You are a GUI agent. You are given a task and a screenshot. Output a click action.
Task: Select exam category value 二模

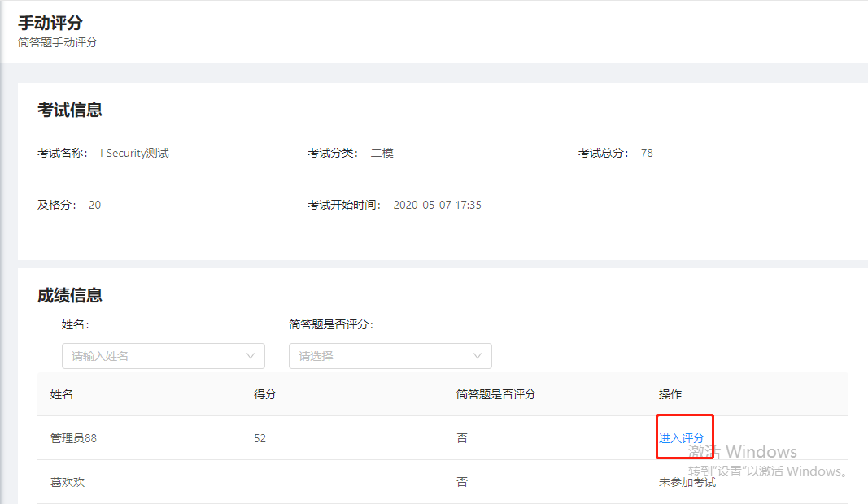click(382, 154)
